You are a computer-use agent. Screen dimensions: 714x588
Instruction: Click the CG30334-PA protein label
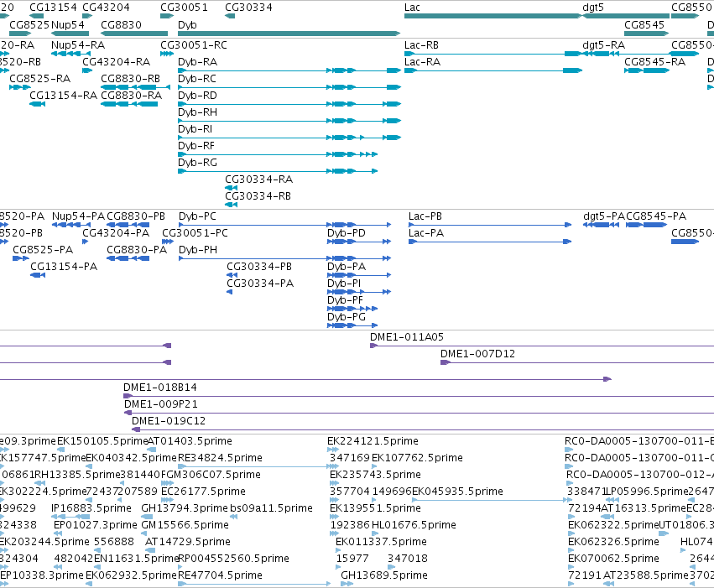(260, 284)
